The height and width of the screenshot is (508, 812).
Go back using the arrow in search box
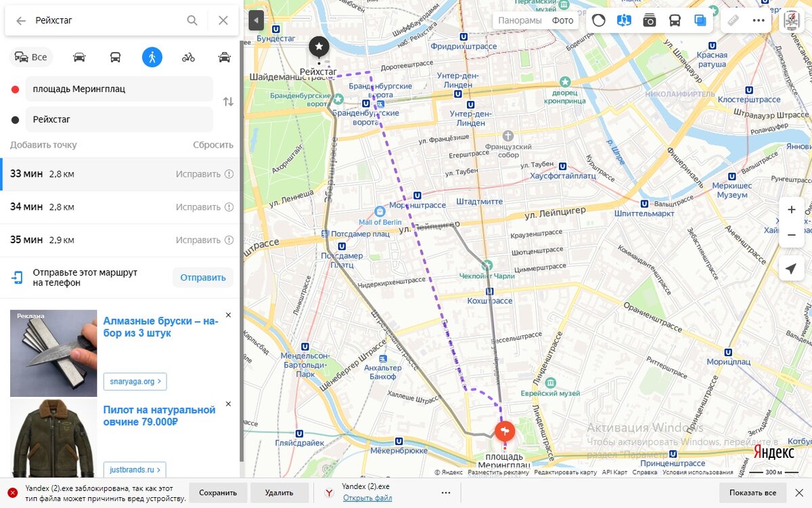pyautogui.click(x=21, y=20)
